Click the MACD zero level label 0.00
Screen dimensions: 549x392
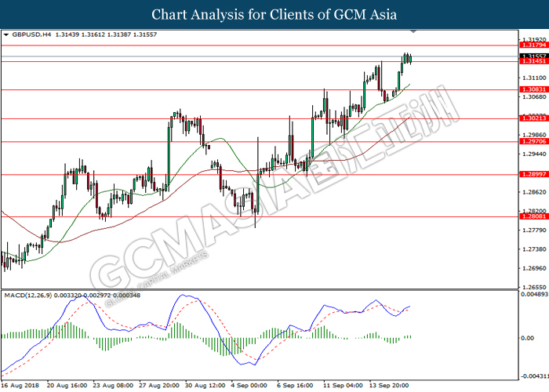click(x=527, y=338)
